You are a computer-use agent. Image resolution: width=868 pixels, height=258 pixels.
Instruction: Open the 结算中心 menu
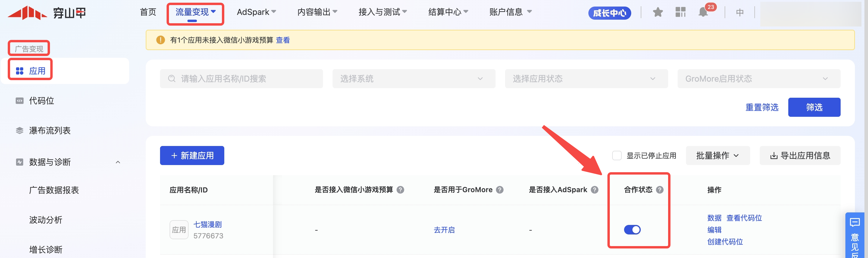[448, 12]
